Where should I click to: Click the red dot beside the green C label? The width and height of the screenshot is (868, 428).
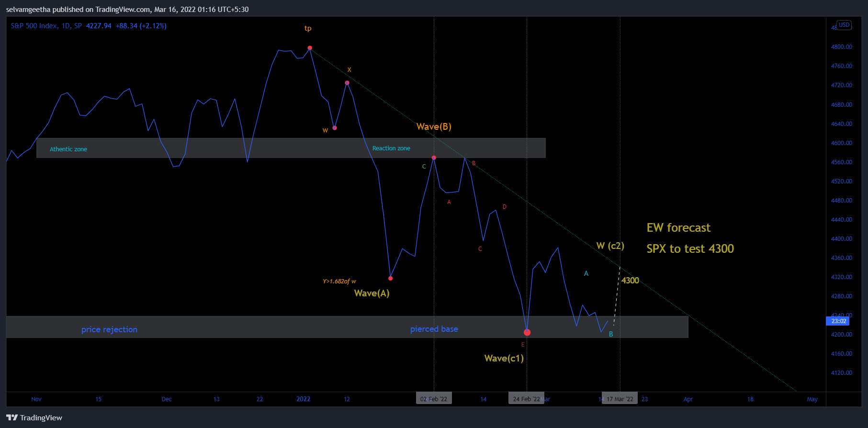click(434, 158)
